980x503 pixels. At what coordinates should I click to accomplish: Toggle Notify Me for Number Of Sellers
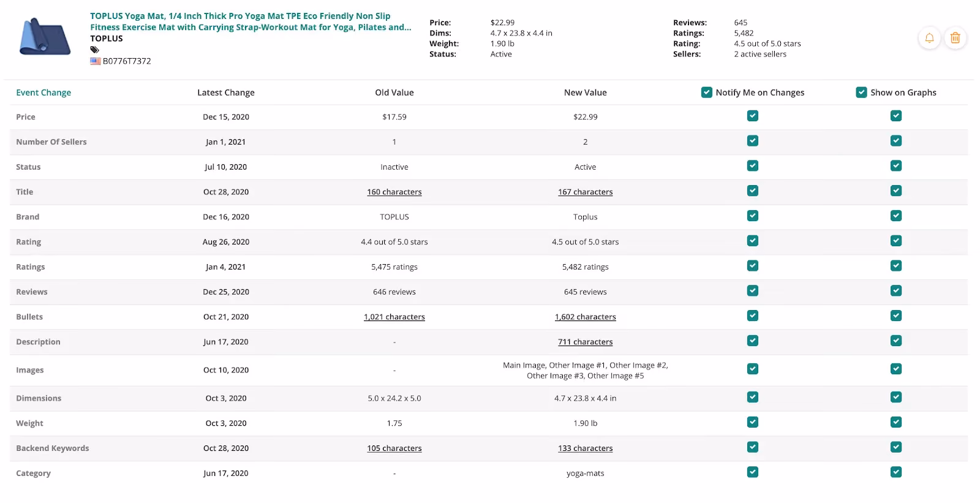tap(753, 141)
